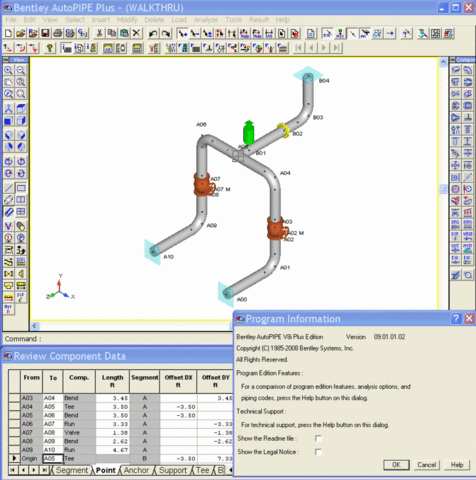
Task: Click the Help button in dialog
Action: click(457, 465)
